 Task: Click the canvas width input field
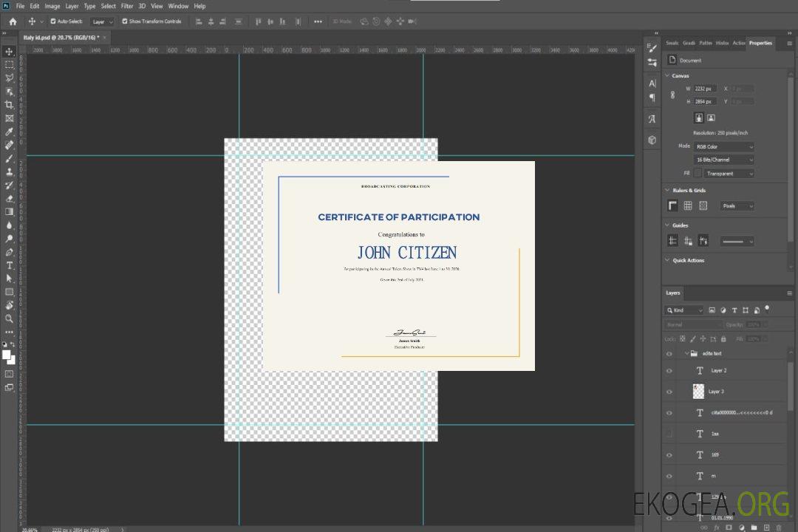tap(704, 89)
